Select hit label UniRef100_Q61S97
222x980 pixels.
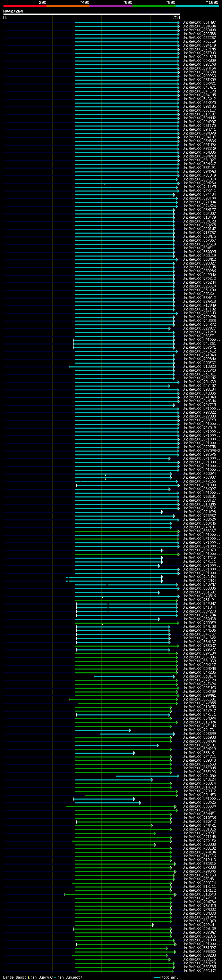click(x=199, y=592)
